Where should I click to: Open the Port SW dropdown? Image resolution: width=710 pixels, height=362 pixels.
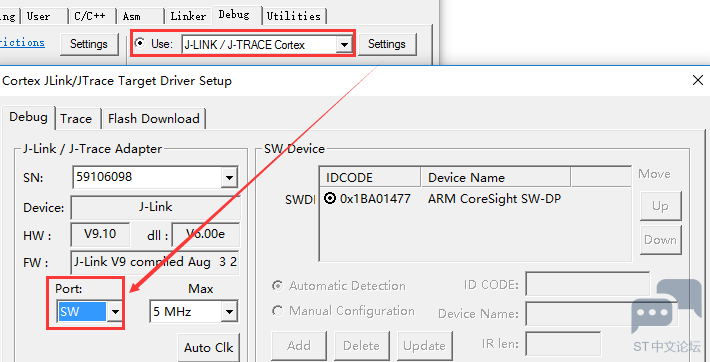[x=115, y=312]
